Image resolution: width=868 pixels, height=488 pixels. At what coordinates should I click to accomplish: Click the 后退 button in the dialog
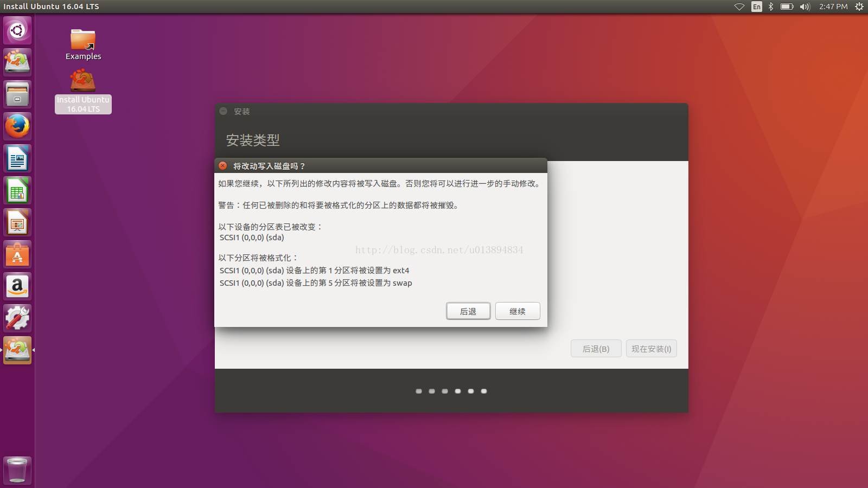[x=468, y=311]
